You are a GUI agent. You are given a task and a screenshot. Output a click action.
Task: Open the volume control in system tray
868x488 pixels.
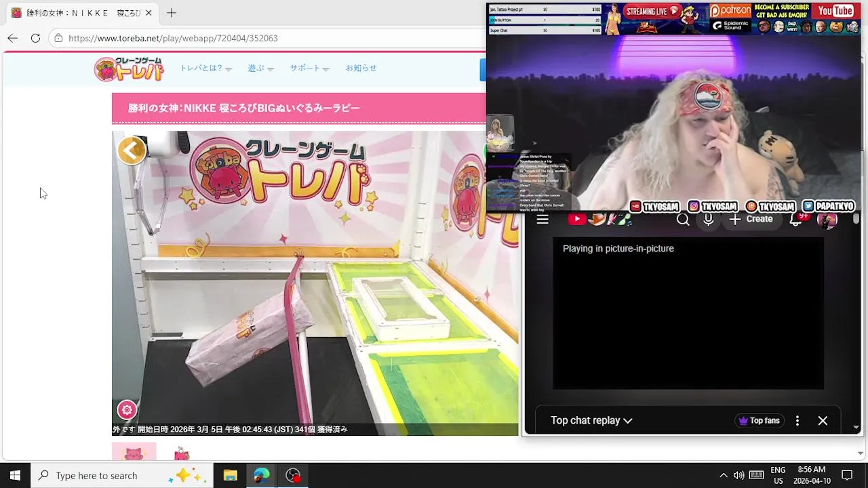point(738,475)
